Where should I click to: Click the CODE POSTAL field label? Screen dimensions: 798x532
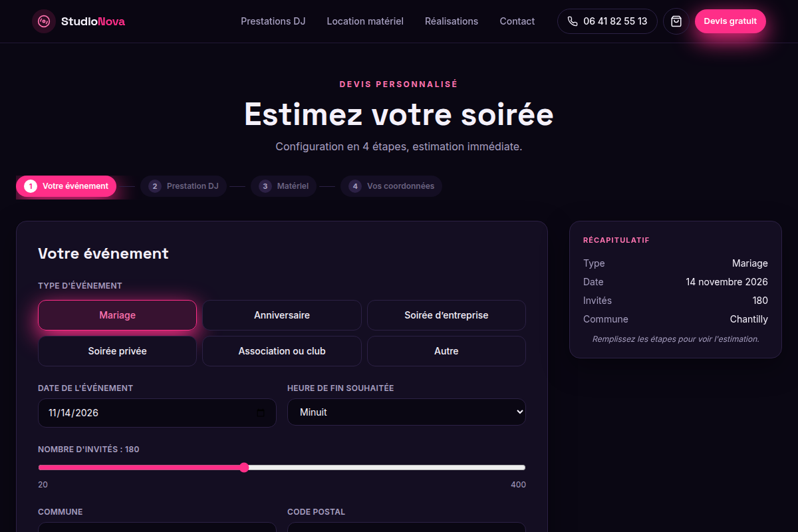316,512
